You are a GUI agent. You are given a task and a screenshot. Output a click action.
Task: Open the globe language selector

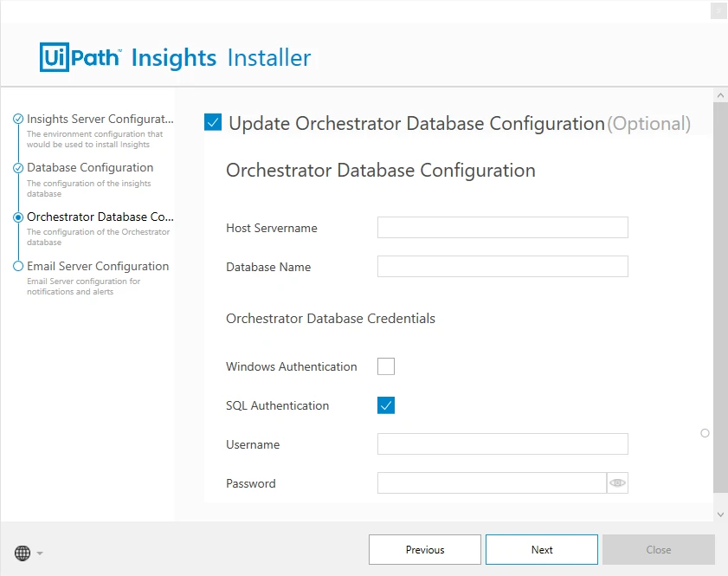(x=23, y=553)
